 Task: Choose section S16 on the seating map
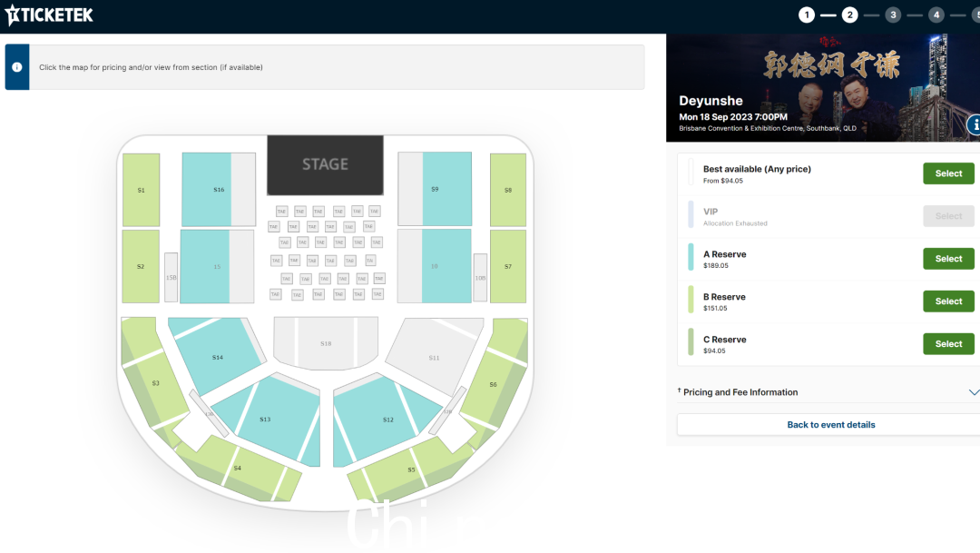207,190
